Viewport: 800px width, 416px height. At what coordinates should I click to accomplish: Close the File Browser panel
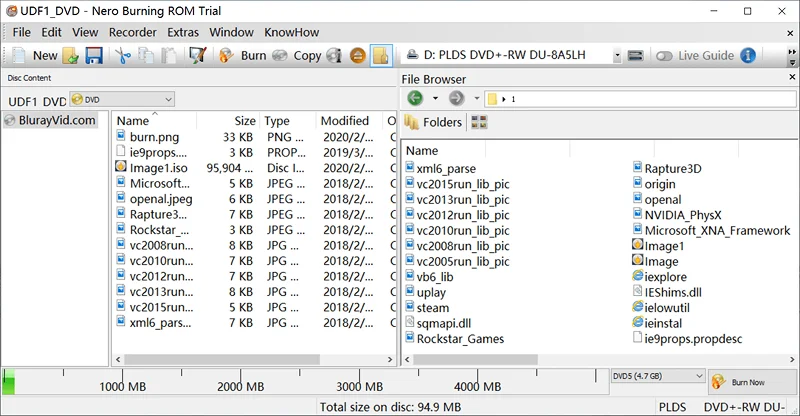coord(792,77)
